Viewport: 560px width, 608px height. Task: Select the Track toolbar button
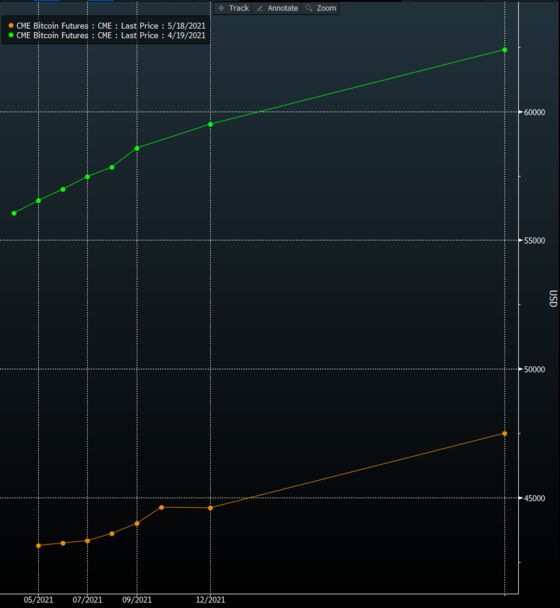(233, 8)
